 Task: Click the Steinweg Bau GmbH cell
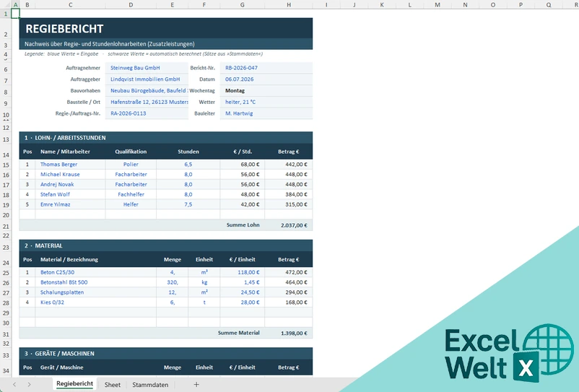pyautogui.click(x=147, y=68)
